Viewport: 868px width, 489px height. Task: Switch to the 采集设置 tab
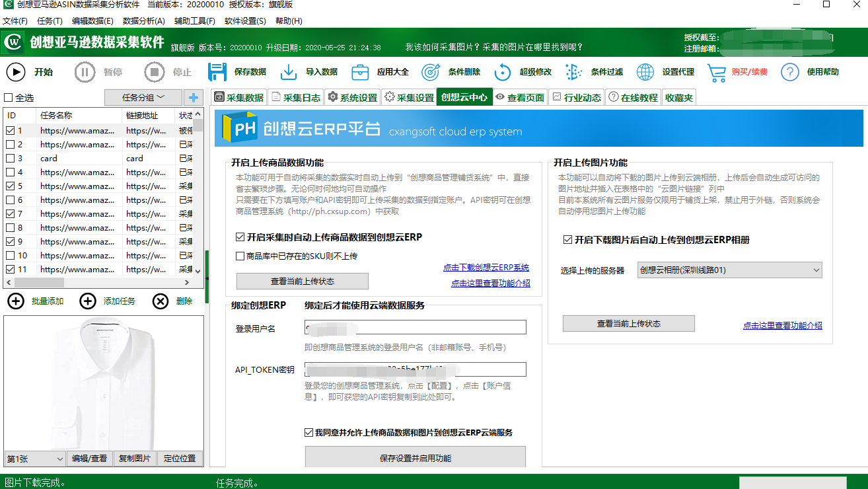[x=410, y=98]
